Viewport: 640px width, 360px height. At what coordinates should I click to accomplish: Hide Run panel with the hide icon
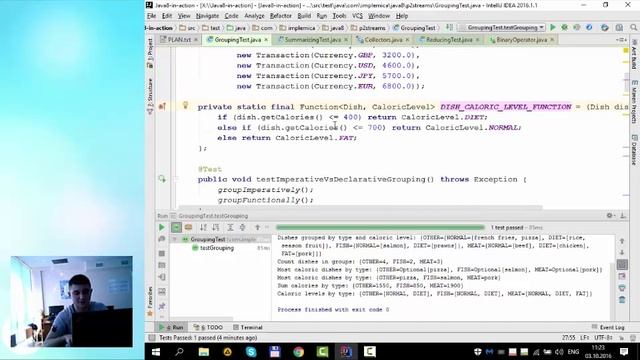click(x=623, y=216)
